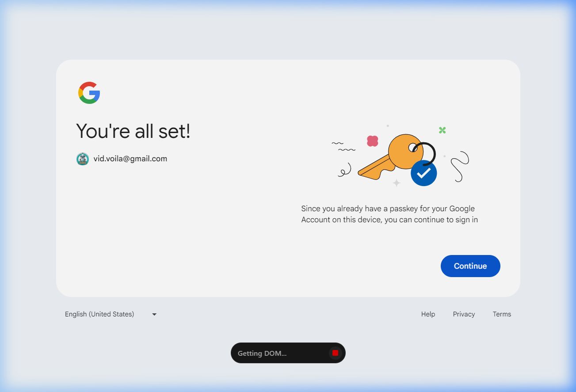This screenshot has height=392, width=576.
Task: Click the black key ring loop
Action: 423,153
